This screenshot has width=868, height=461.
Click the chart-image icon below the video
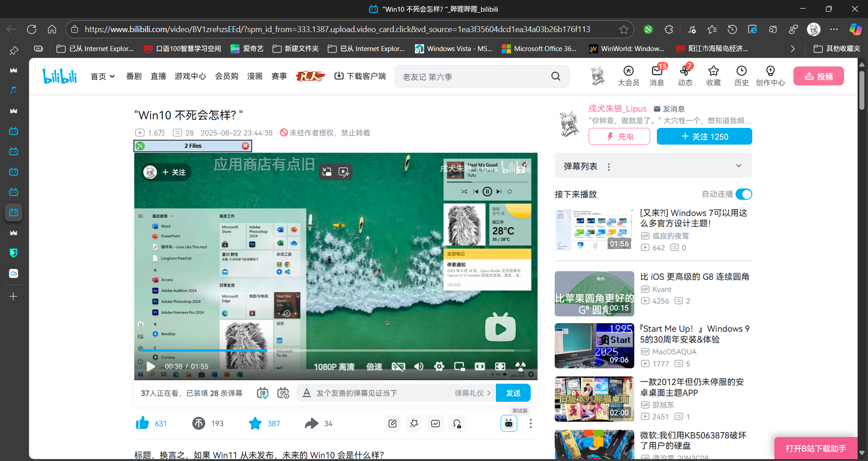click(x=435, y=423)
